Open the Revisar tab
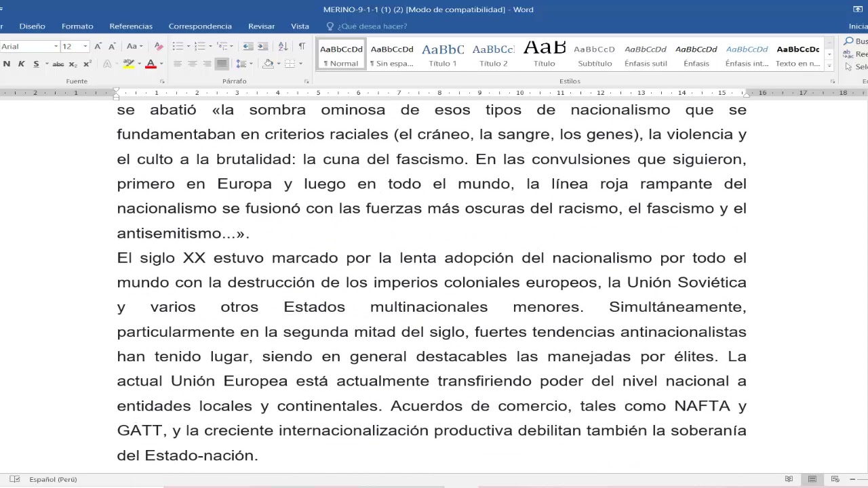868x488 pixels. click(261, 26)
